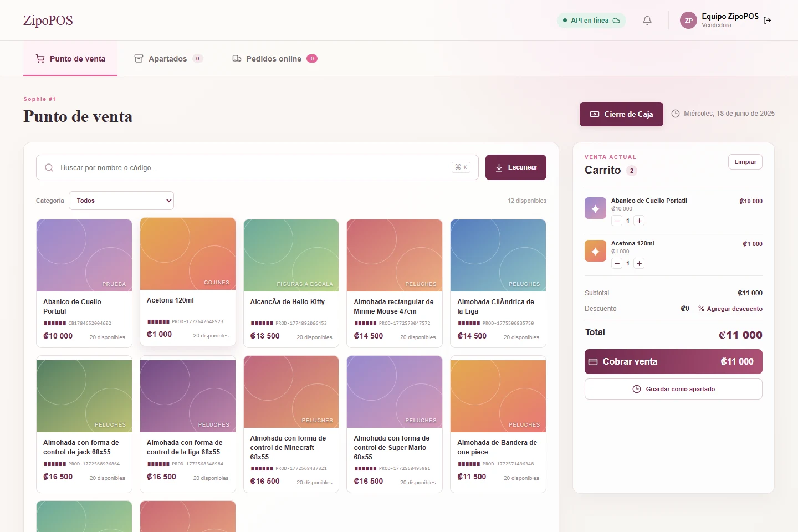Click the search magnifier icon
Screen dimensions: 798x532
[x=49, y=167]
